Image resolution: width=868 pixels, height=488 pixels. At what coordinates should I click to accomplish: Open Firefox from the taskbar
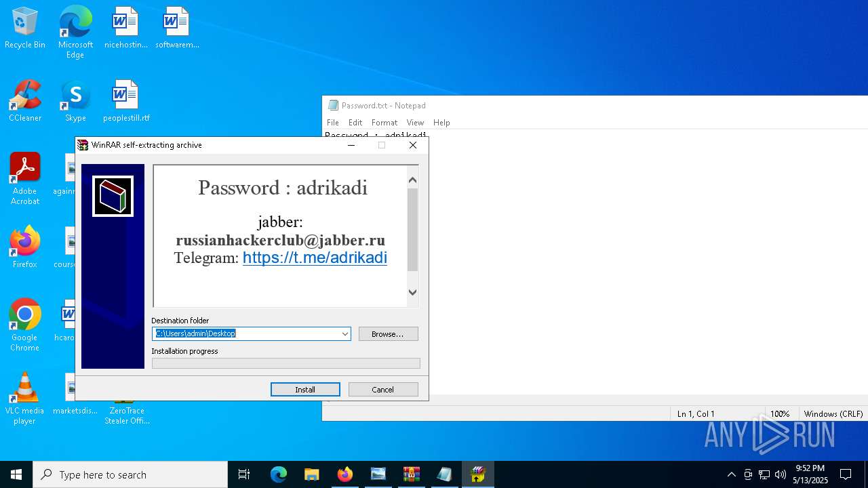[x=345, y=474]
